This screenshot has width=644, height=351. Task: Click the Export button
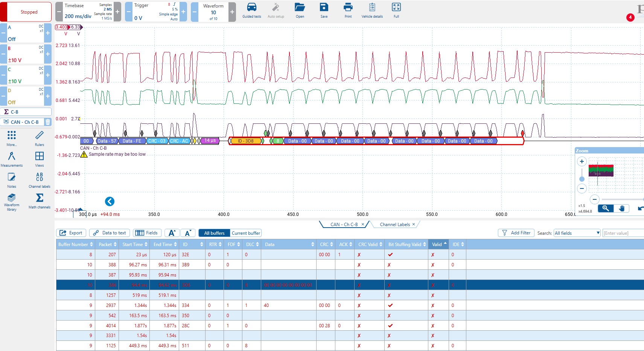71,233
